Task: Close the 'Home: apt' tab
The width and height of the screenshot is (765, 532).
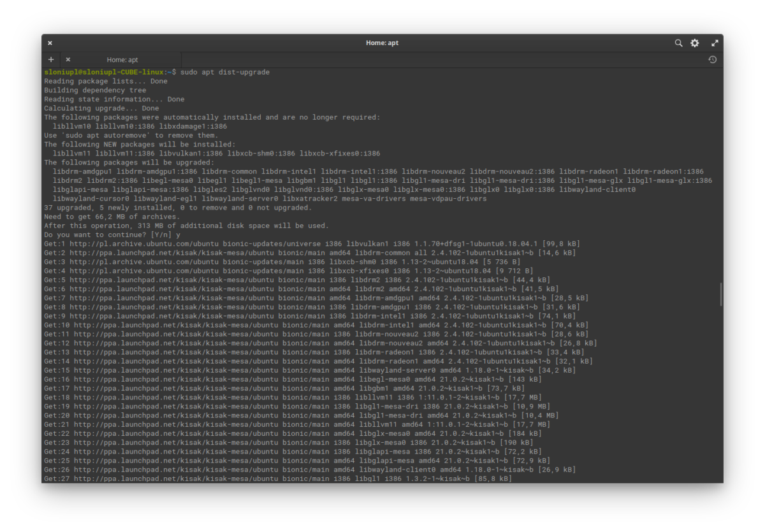Action: (68, 60)
